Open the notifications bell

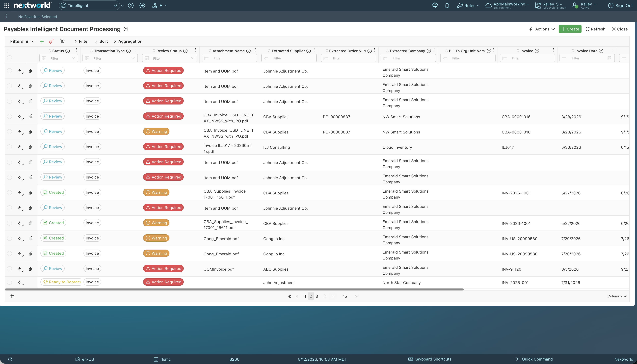pos(447,5)
